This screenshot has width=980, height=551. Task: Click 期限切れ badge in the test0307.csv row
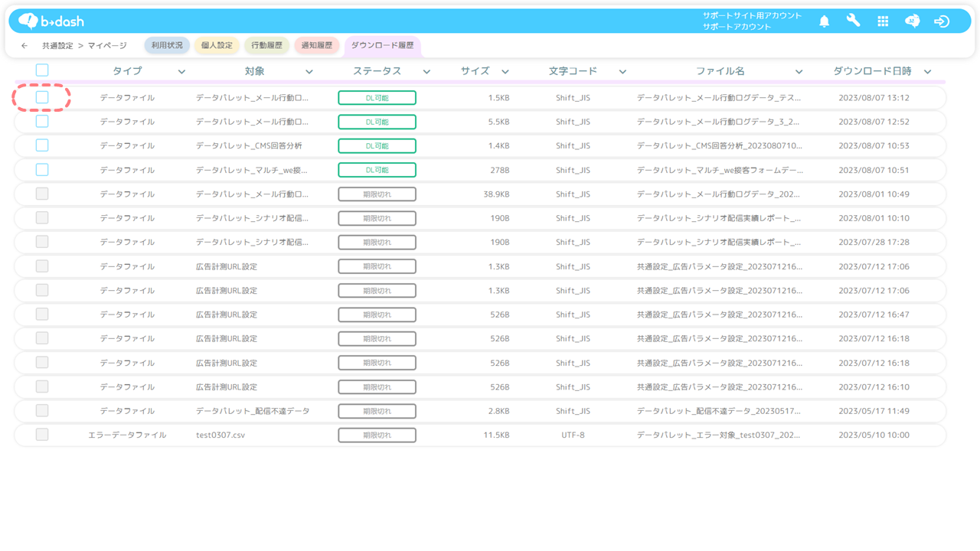point(377,435)
